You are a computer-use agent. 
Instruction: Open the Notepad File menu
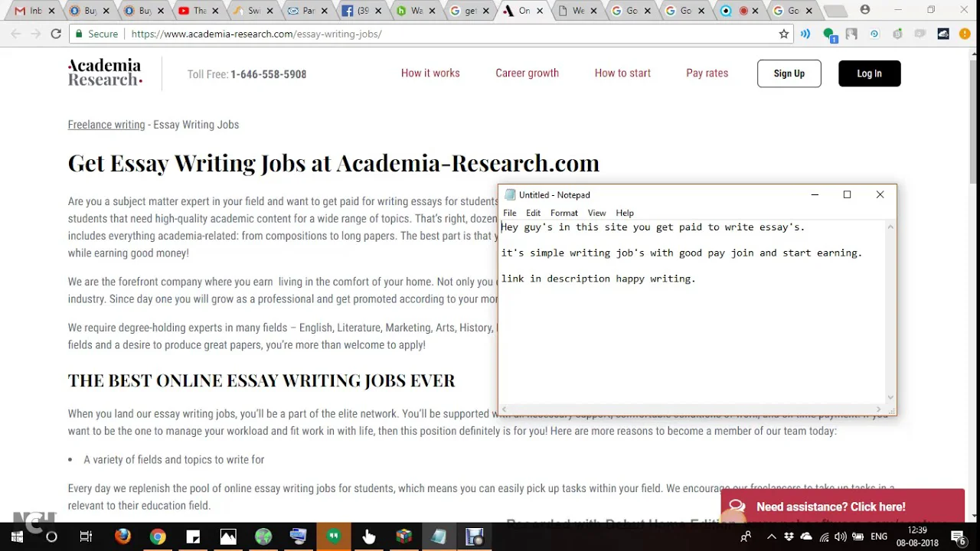(509, 213)
